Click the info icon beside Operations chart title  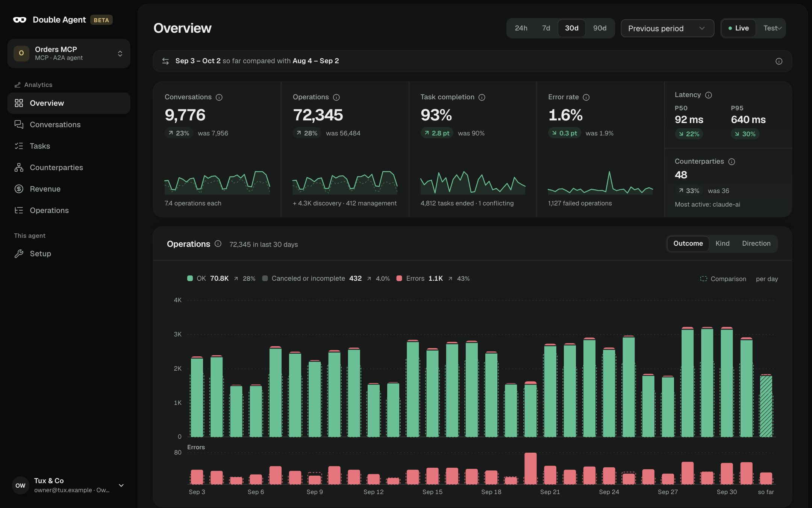[x=218, y=244]
